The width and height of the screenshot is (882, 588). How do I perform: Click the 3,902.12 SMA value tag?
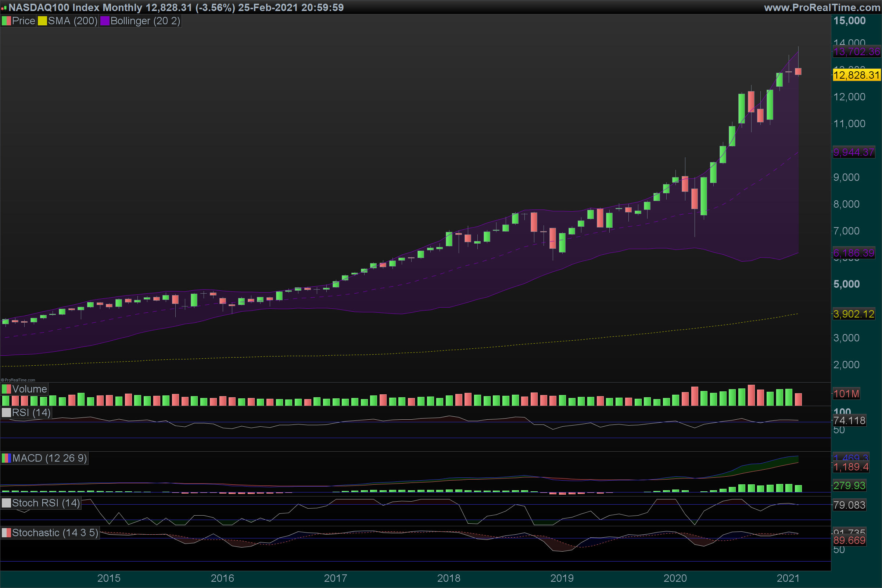[x=853, y=314]
